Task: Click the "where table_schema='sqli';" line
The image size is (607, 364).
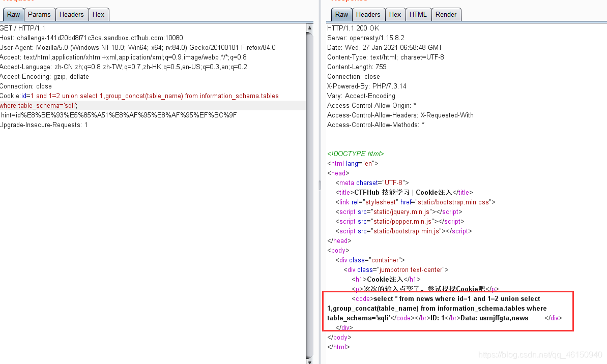Action: point(39,106)
